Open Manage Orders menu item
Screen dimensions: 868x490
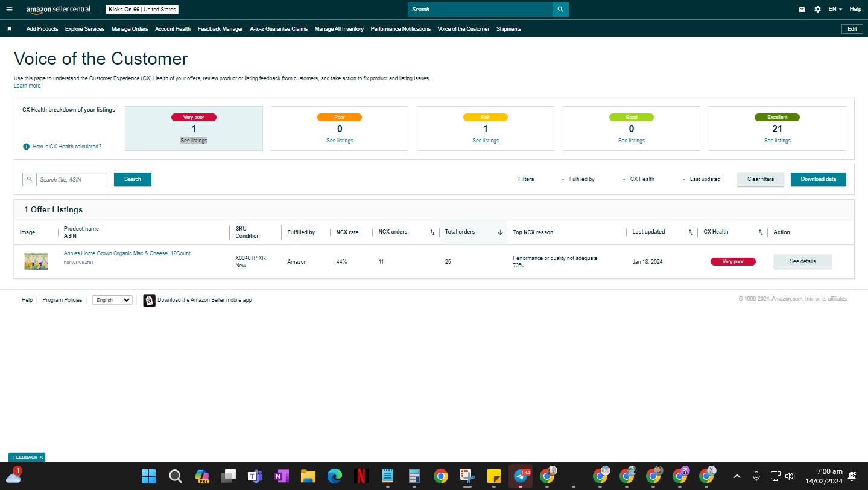130,29
